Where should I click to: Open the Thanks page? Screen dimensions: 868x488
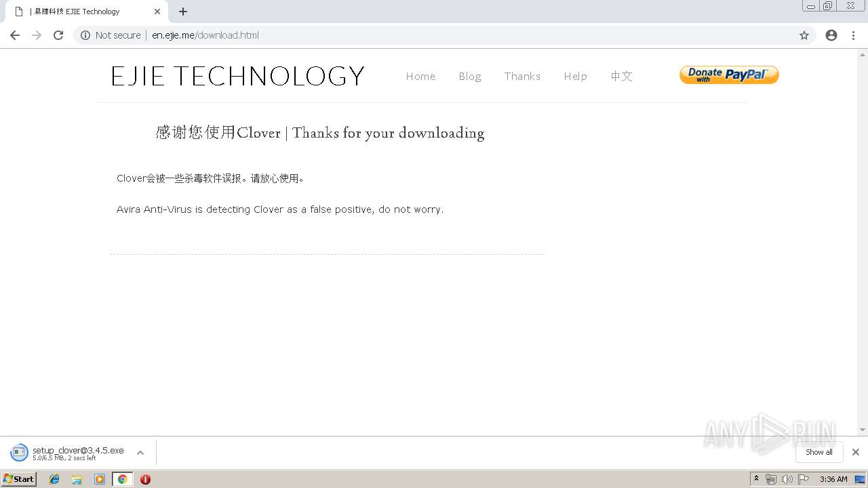click(x=522, y=76)
